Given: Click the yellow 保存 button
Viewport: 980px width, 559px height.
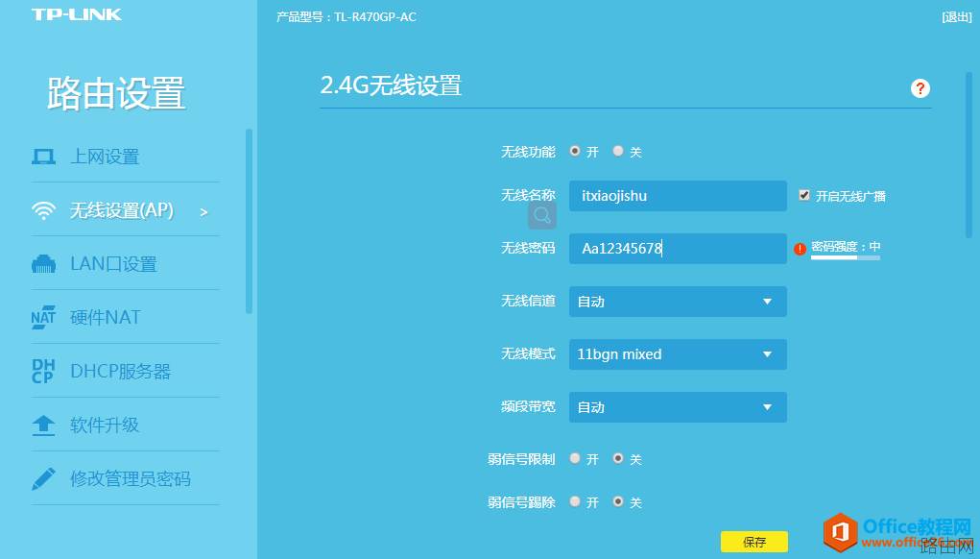Looking at the screenshot, I should 754,542.
